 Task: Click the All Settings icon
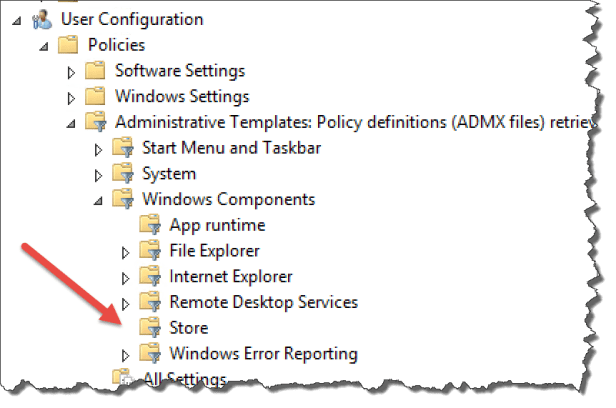(122, 378)
